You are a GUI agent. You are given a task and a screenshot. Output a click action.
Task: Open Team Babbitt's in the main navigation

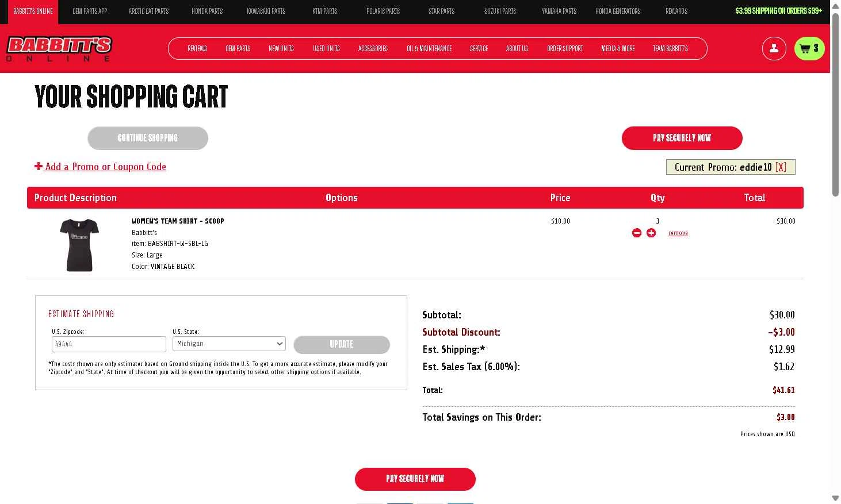coord(670,48)
